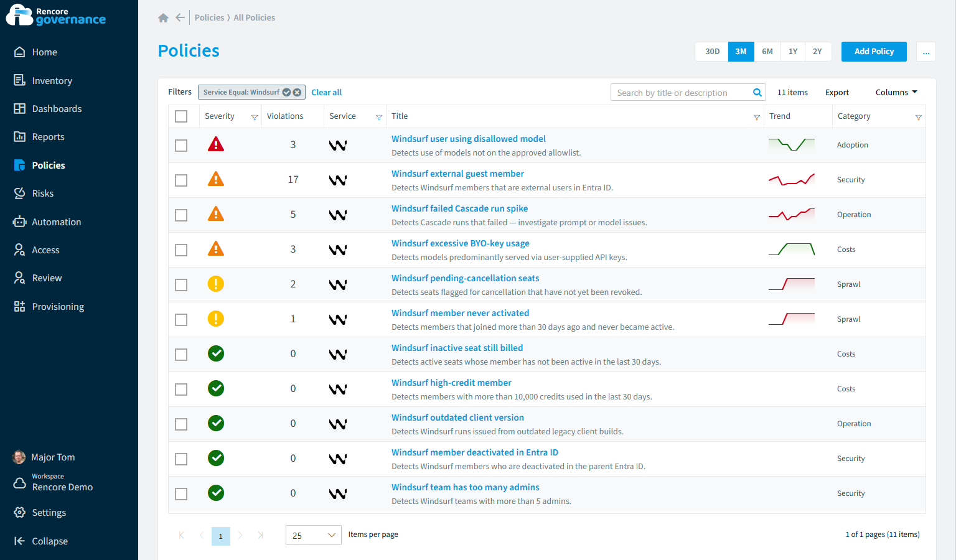Open Reports in the sidebar
The image size is (956, 560).
(x=39, y=137)
